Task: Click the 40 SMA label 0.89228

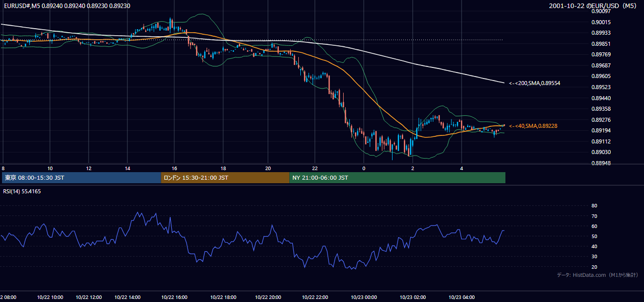Action: (533, 126)
